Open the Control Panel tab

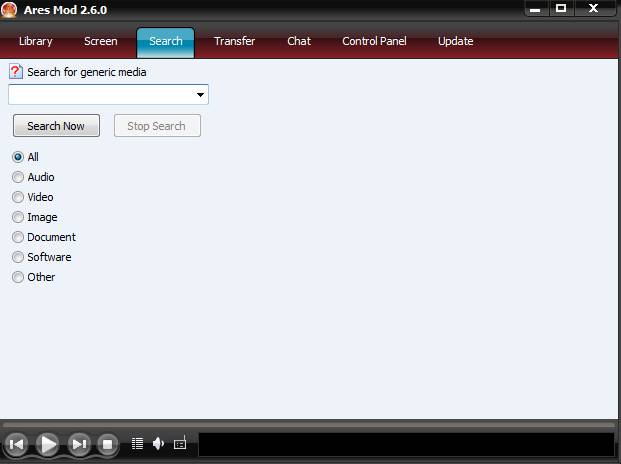coord(374,41)
